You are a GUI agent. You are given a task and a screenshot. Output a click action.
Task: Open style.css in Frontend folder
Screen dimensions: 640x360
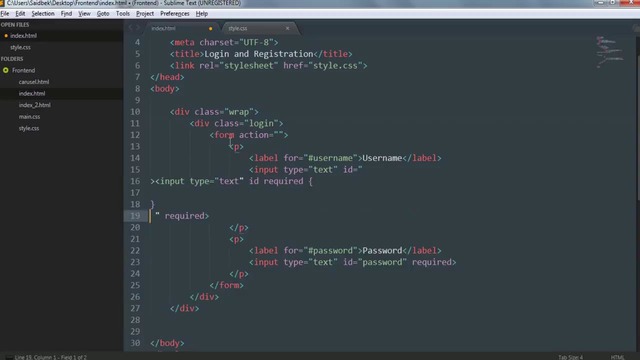click(29, 128)
